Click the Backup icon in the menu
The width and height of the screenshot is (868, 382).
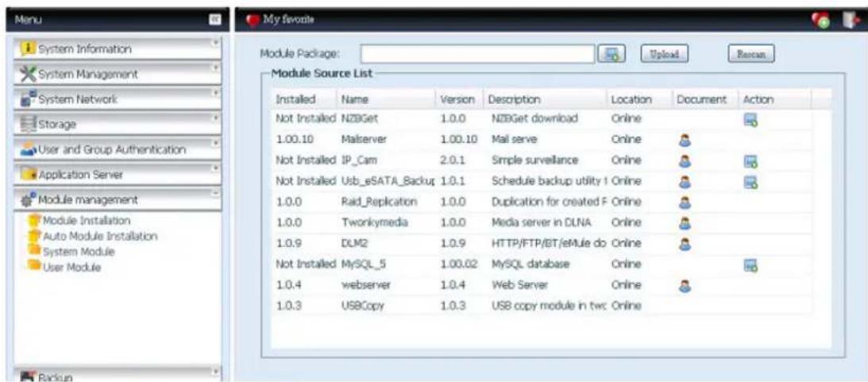click(x=28, y=376)
